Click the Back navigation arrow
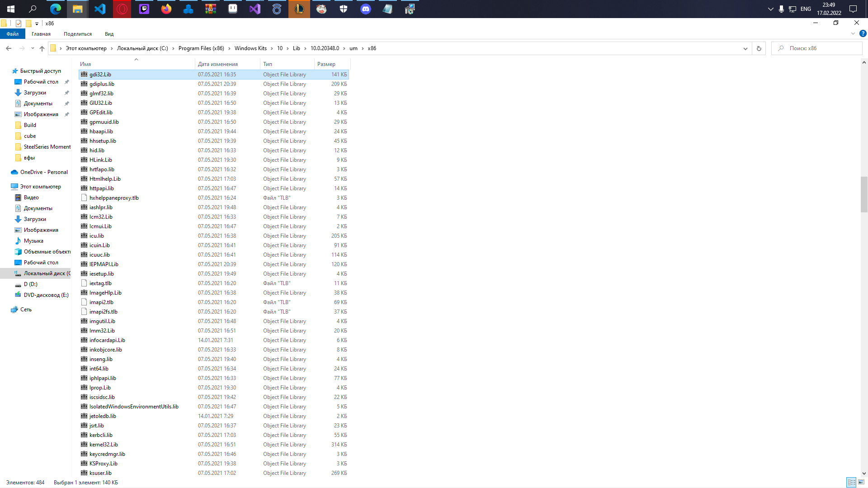This screenshot has height=488, width=868. coord(9,48)
